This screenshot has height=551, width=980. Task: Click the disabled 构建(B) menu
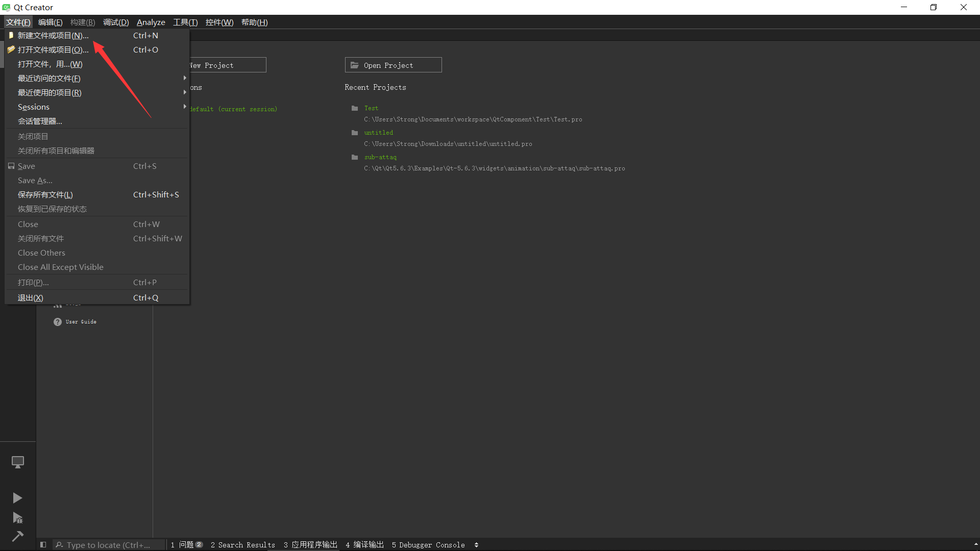(x=83, y=22)
